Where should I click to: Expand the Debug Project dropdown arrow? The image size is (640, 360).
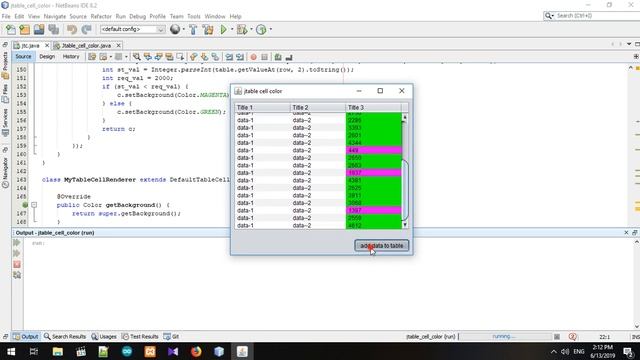click(x=251, y=29)
